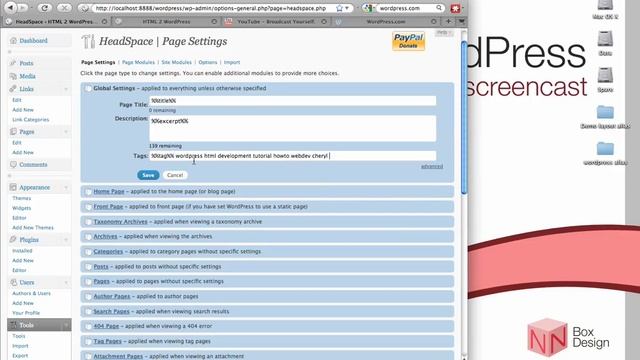Toggle the Archives row checkbox
640x360 pixels.
(88, 236)
